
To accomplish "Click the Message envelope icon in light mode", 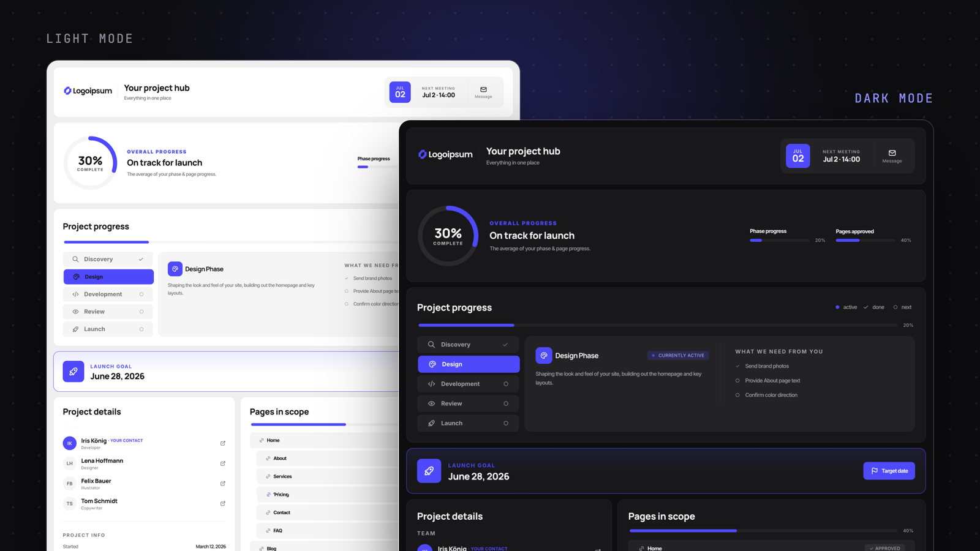I will [483, 89].
